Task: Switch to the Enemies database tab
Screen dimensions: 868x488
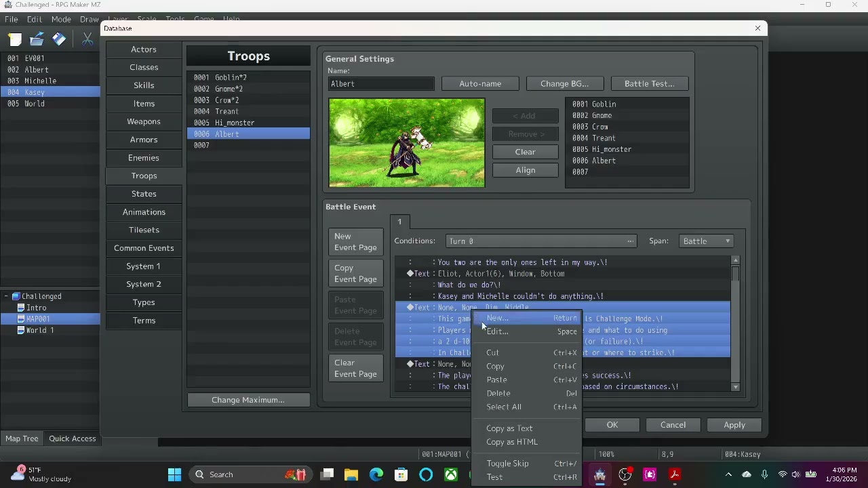Action: coord(144,158)
